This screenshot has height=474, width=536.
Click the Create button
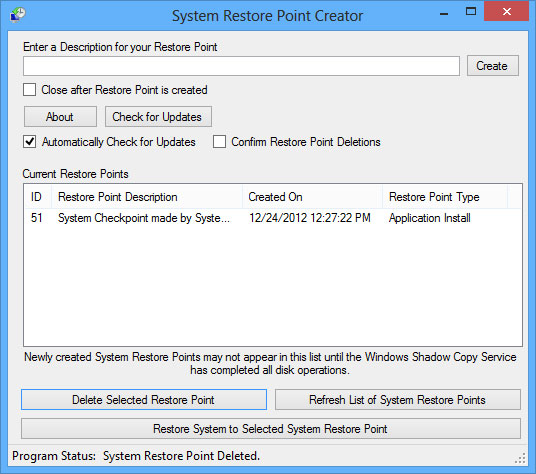coord(493,66)
